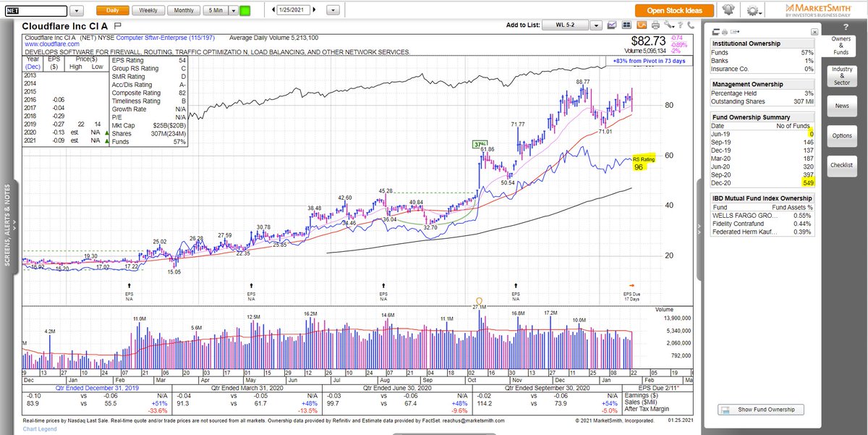Click the 88.77 high price label
The image size is (868, 435).
tap(583, 82)
